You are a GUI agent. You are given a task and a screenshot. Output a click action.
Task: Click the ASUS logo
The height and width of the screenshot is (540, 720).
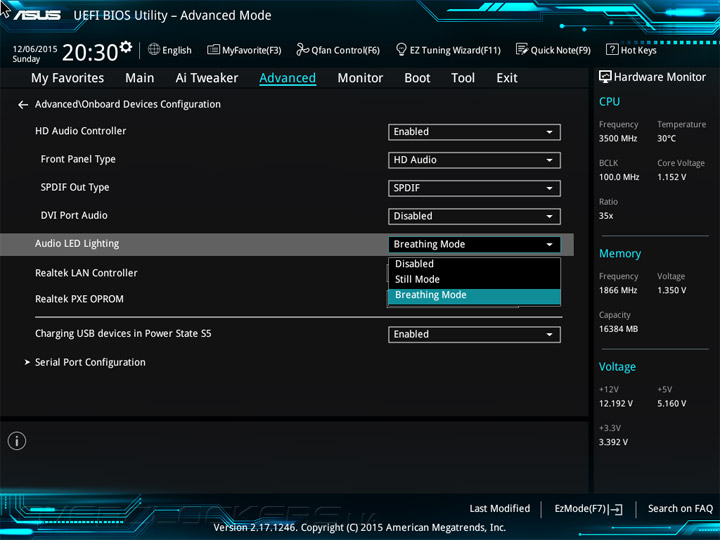pos(37,15)
